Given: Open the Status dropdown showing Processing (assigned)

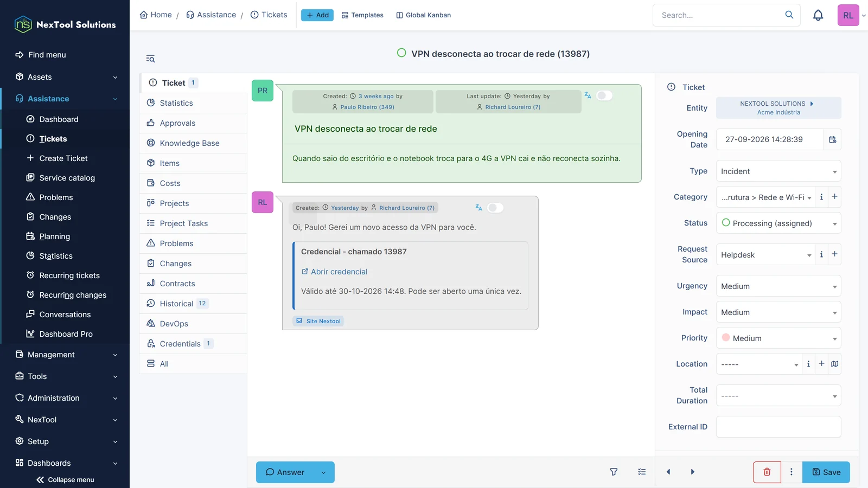Looking at the screenshot, I should 778,223.
